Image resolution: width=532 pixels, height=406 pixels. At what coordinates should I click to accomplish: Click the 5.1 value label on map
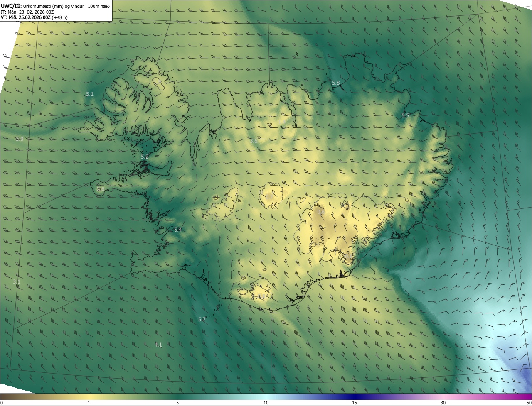90,94
